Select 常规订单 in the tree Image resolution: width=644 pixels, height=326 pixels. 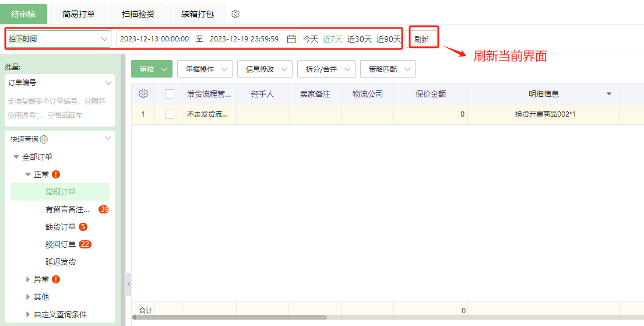(x=59, y=192)
